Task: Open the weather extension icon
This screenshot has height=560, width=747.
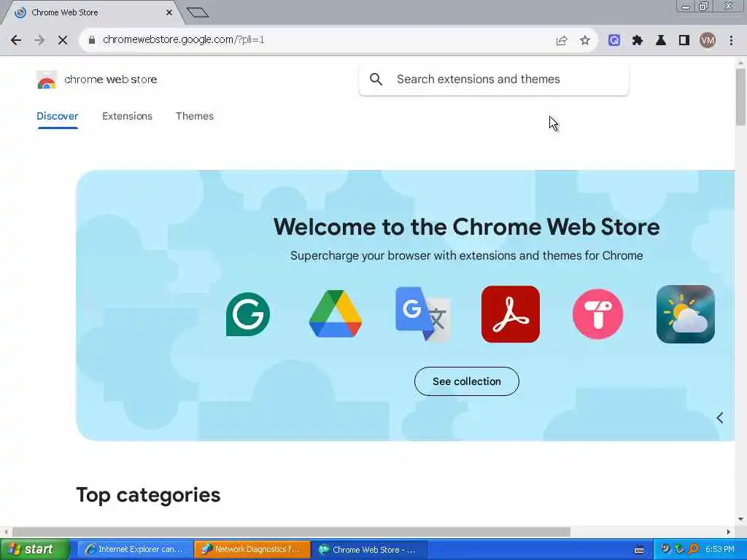Action: point(686,314)
